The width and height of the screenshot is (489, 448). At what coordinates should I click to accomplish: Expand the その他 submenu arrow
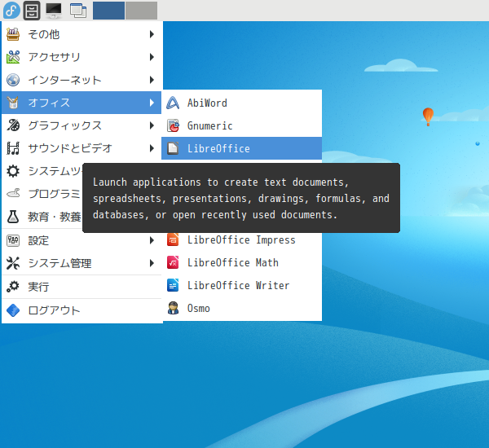(152, 34)
